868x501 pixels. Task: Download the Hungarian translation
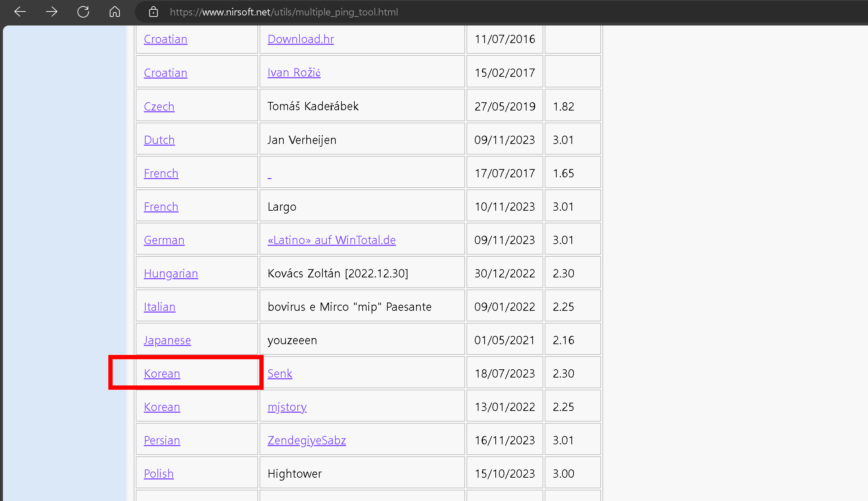coord(171,273)
